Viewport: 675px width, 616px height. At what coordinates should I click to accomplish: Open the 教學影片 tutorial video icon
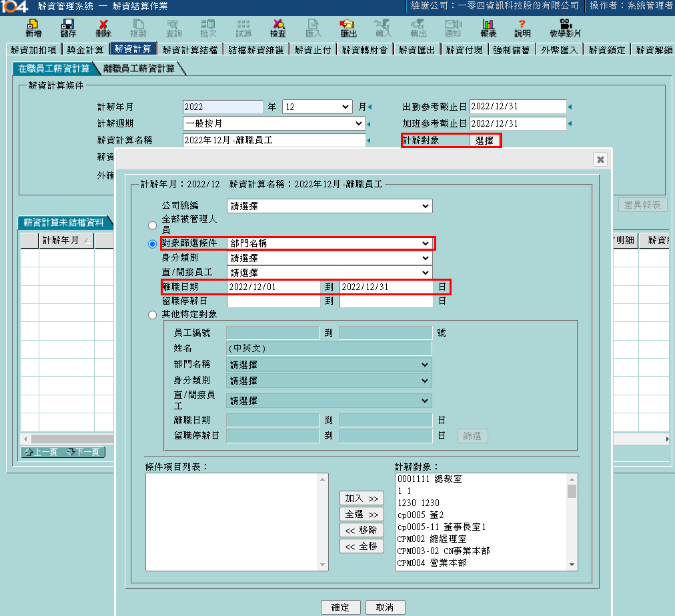click(x=565, y=27)
